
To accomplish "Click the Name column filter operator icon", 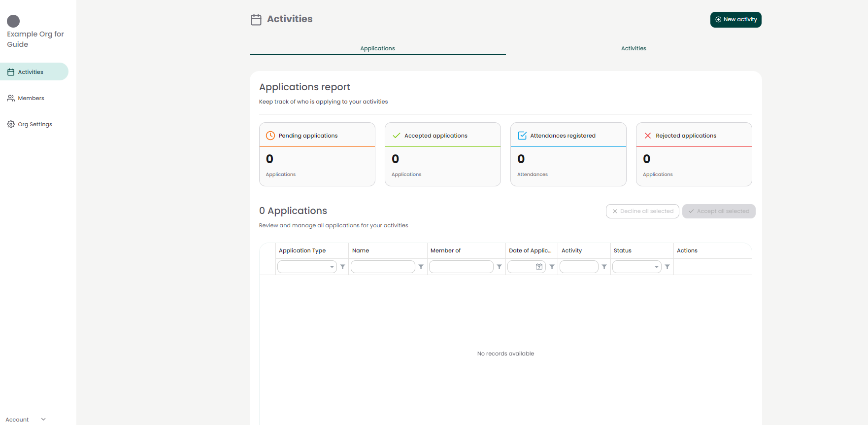I will coord(421,267).
